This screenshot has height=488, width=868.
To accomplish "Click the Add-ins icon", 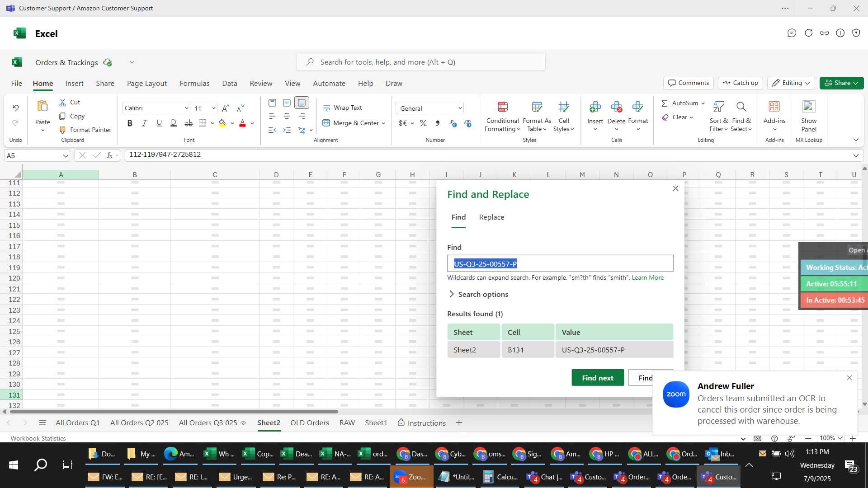I will click(774, 107).
